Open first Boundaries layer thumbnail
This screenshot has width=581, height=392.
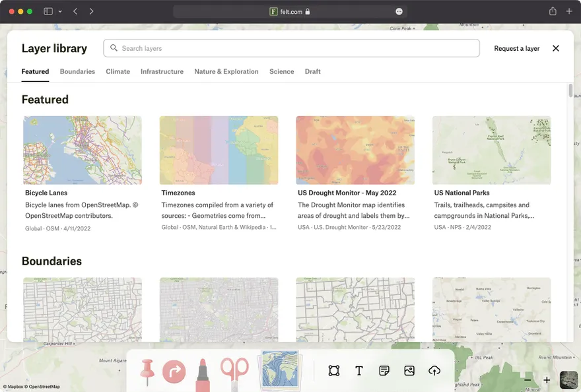pos(83,310)
